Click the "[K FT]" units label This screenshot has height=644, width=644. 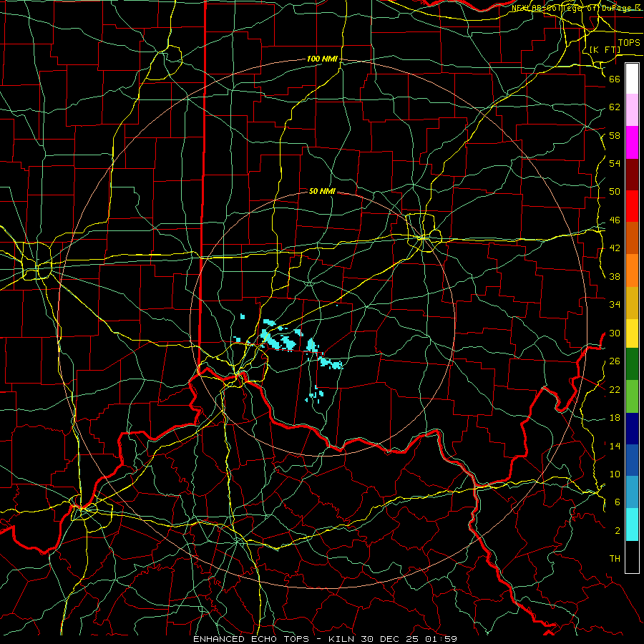pyautogui.click(x=605, y=49)
